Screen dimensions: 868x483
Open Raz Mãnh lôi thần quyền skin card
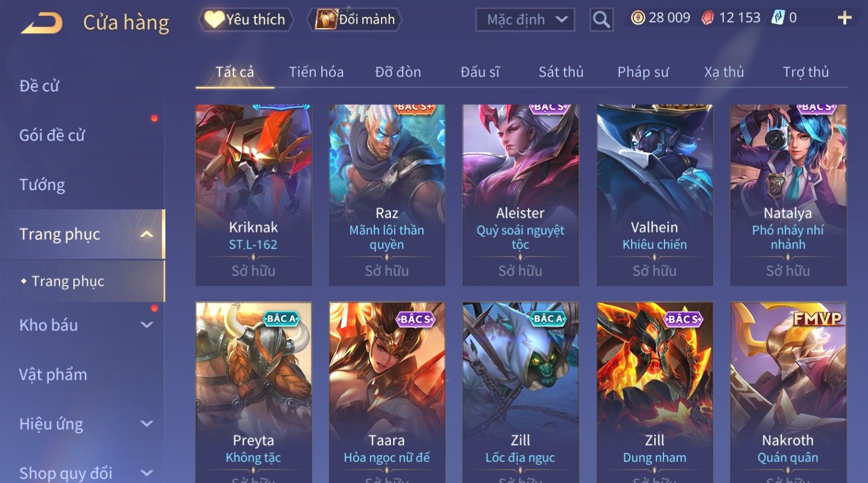click(387, 195)
